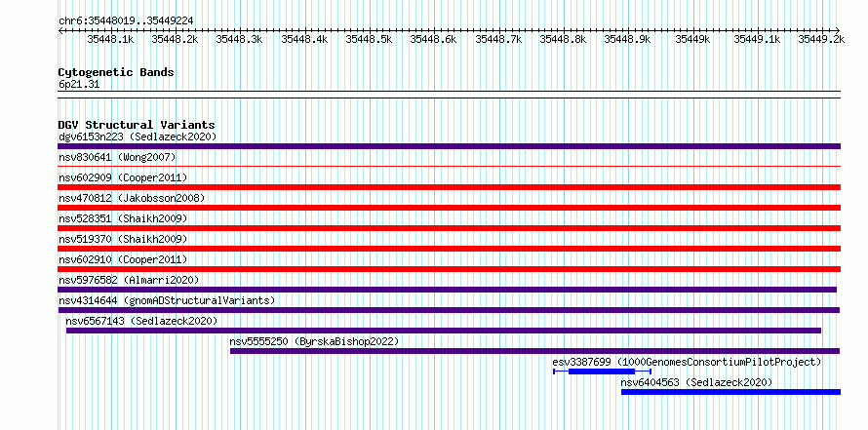Click ruler position 35448.5k
Image resolution: width=868 pixels, height=430 pixels.
pyautogui.click(x=369, y=39)
